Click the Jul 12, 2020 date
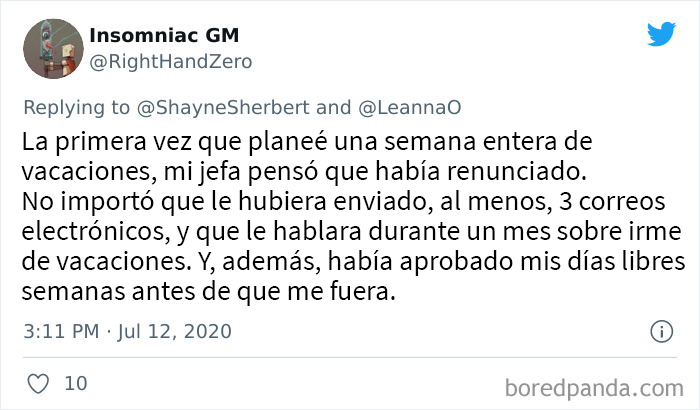The image size is (700, 410). 175,331
